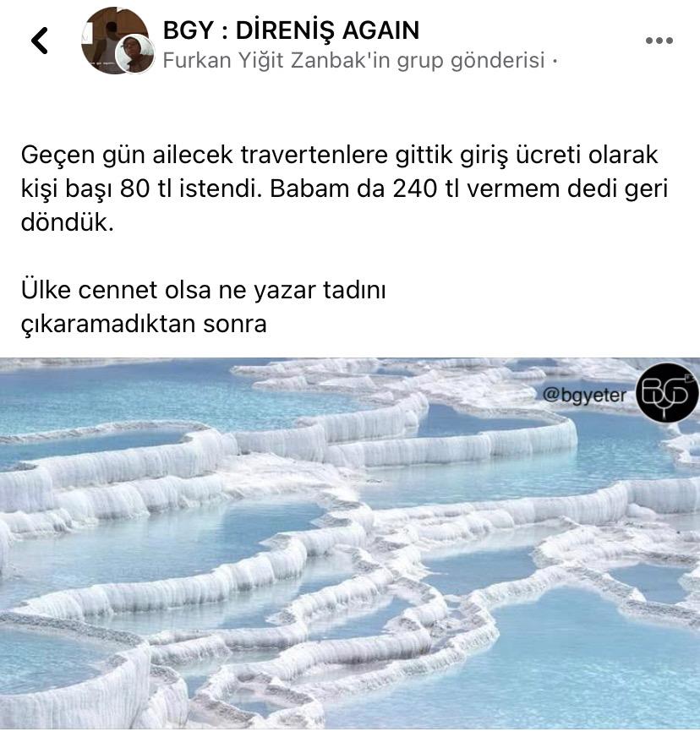Open Furkan Yiğit Zanbak's group post link
Viewport: 700px width, 737px height.
(x=354, y=61)
